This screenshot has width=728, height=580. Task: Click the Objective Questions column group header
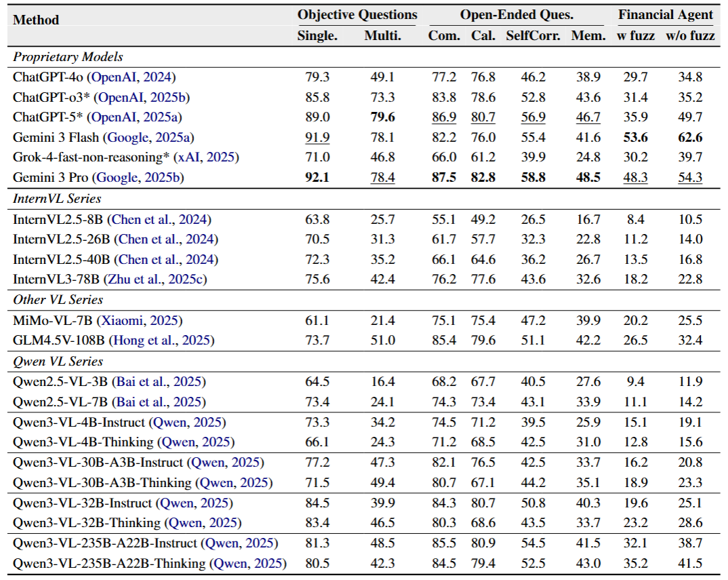point(357,15)
